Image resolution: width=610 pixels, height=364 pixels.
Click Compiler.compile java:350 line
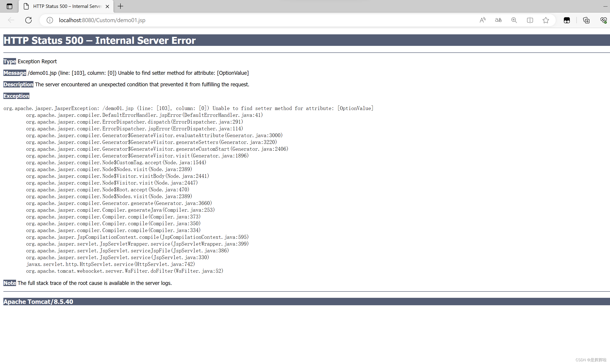[113, 224]
